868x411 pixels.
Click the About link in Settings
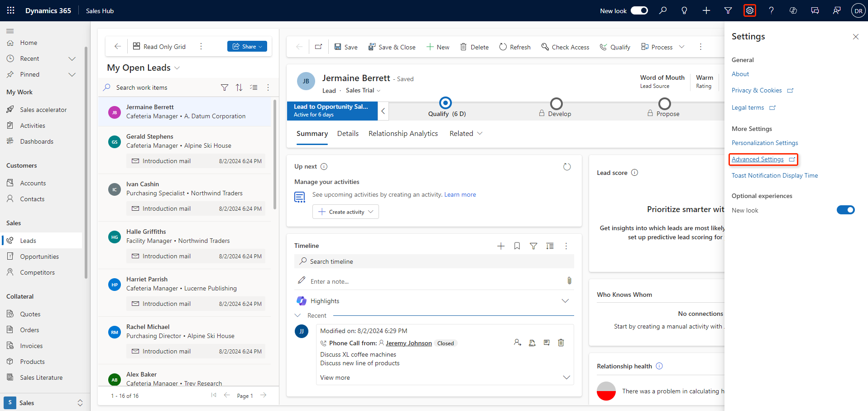(x=740, y=74)
